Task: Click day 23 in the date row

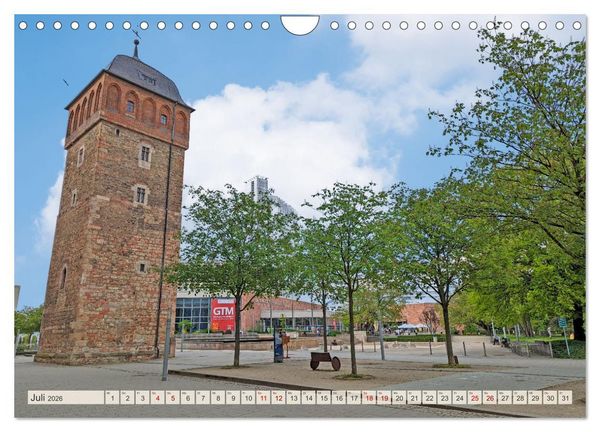Action: [x=445, y=397]
